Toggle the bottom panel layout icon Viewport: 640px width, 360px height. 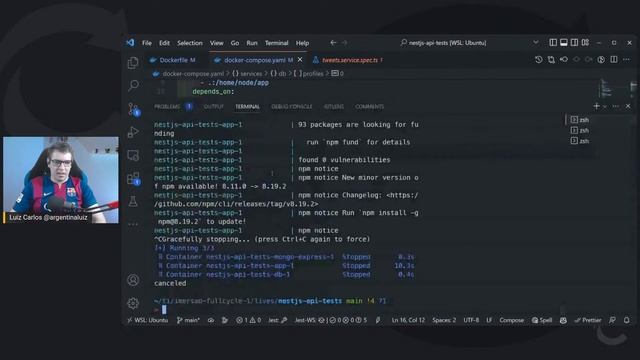pos(564,42)
